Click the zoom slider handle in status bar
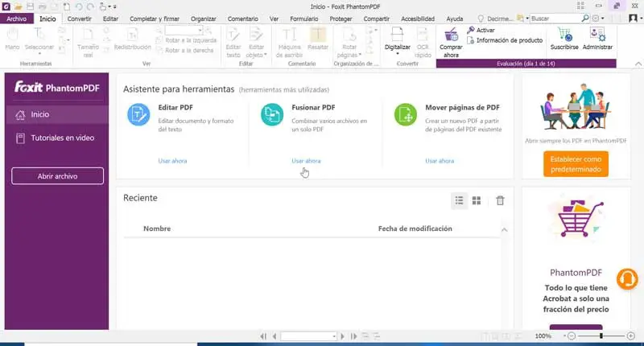 coord(601,336)
